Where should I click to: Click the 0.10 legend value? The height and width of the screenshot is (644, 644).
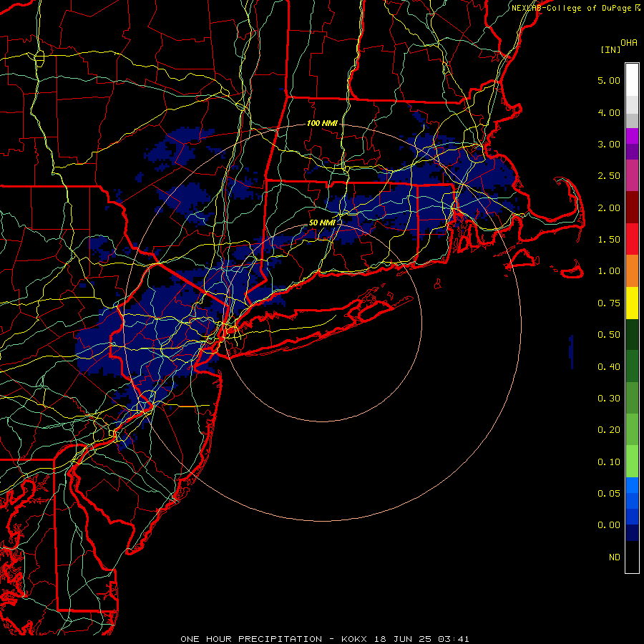pos(609,462)
